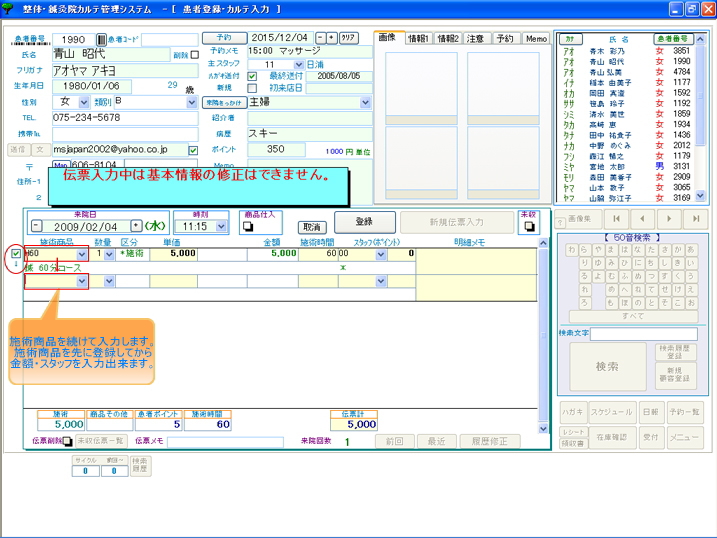Toggle the 削除 checkbox by patient name
717x538 pixels.
195,55
